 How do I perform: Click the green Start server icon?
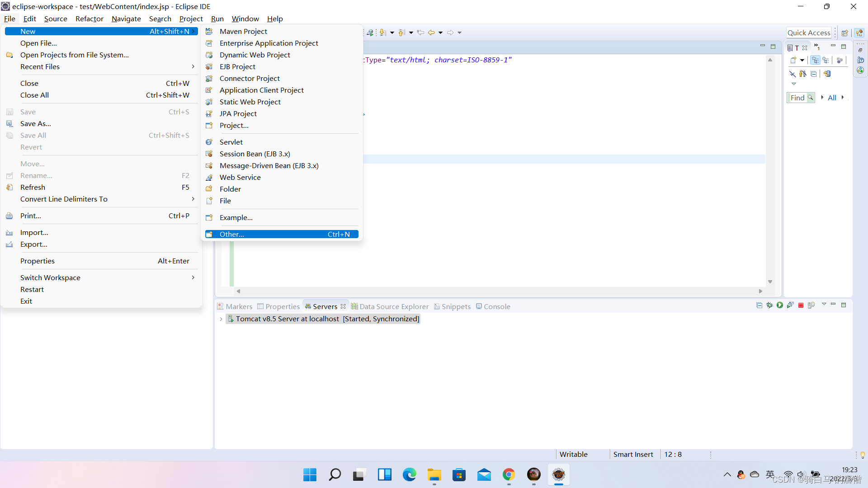click(780, 305)
